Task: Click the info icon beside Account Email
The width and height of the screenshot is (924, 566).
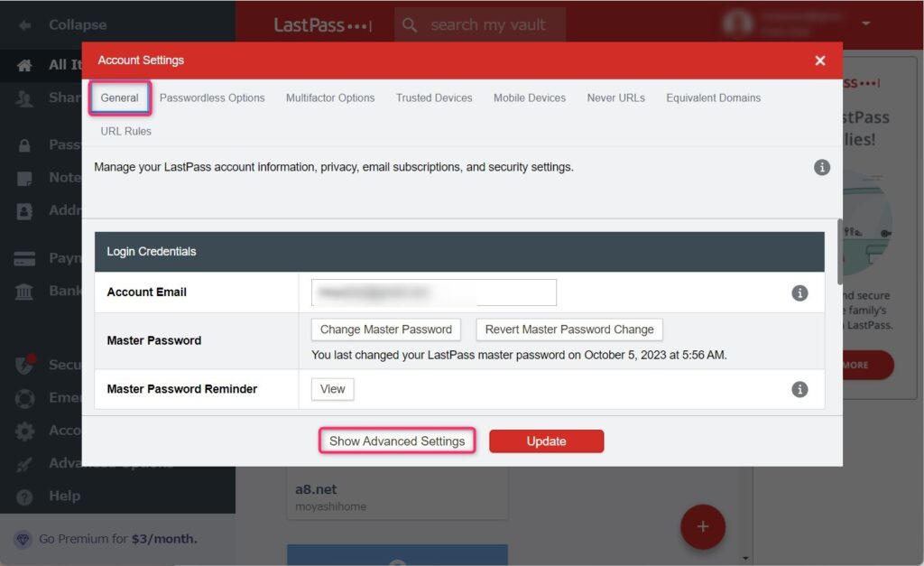Action: 799,293
